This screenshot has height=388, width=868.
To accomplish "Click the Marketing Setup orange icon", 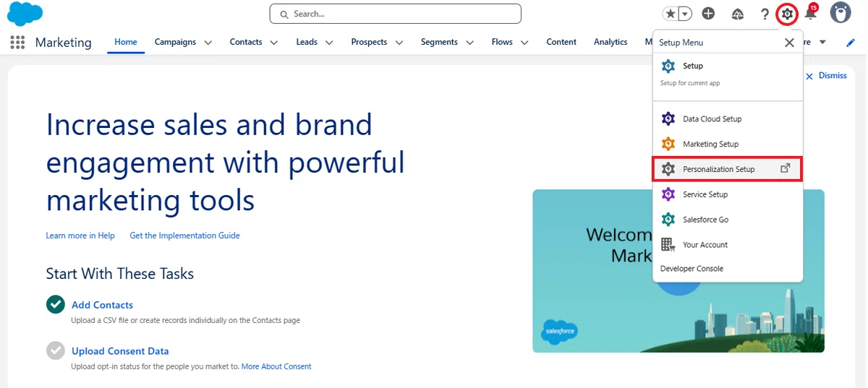I will coord(668,144).
